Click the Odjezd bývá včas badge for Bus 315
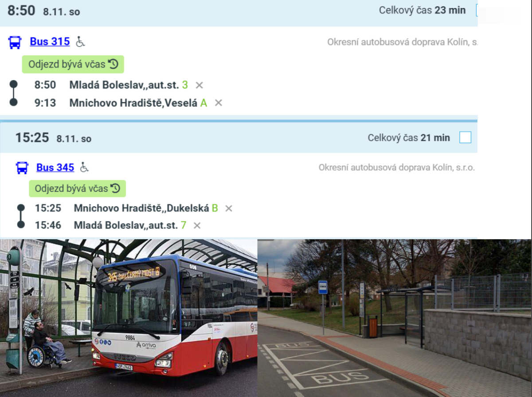This screenshot has height=397, width=532. [x=73, y=64]
